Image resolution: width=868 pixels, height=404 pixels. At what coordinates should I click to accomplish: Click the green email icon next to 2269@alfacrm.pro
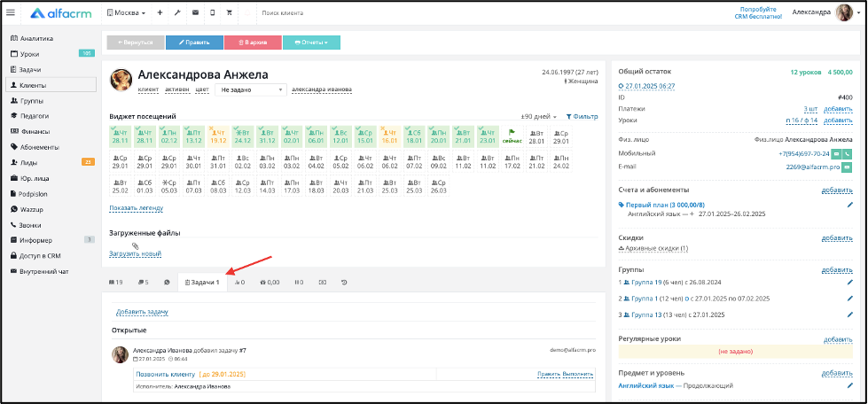(x=847, y=166)
